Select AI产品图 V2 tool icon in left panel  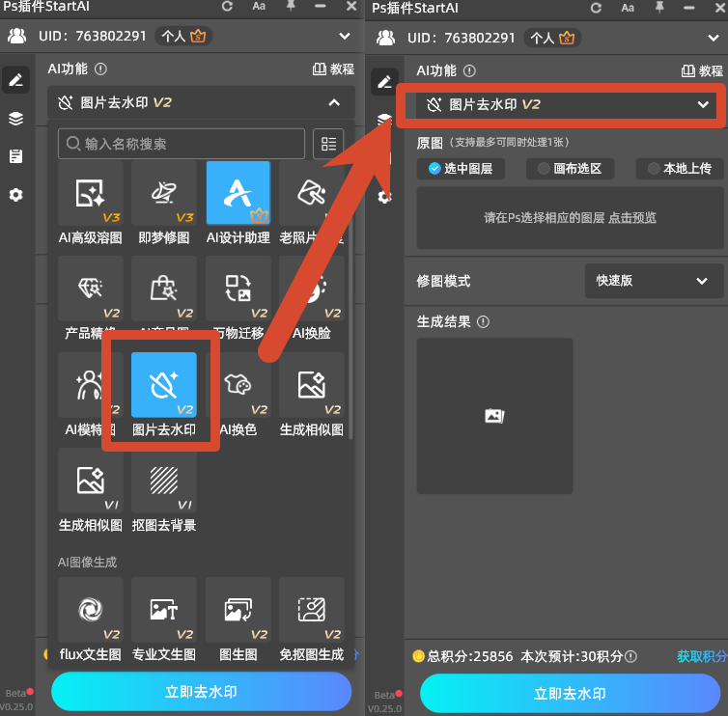(164, 289)
